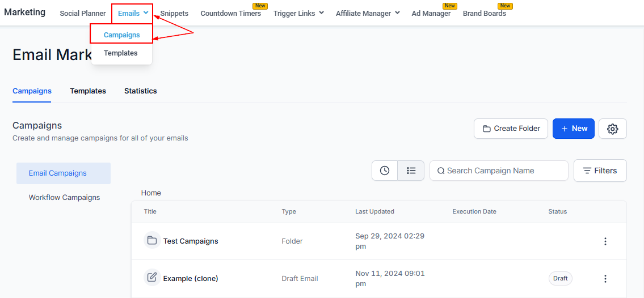644x298 pixels.
Task: Click the settings gear icon button
Action: 612,129
